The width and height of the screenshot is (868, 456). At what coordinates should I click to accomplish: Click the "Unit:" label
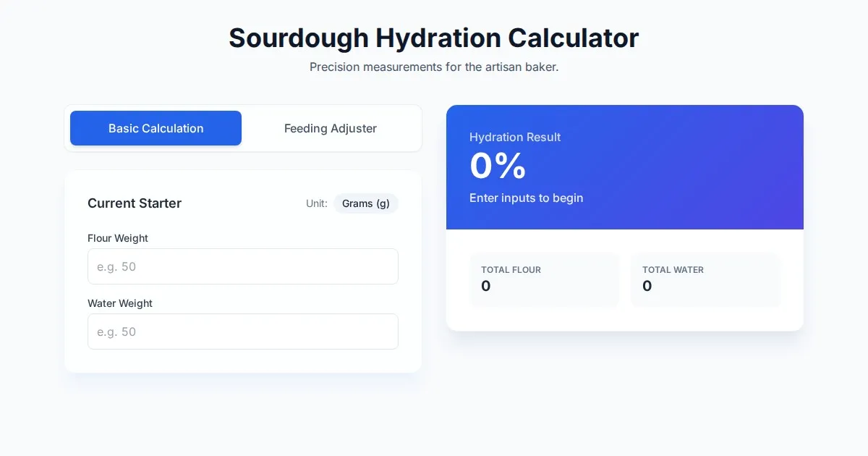(317, 203)
